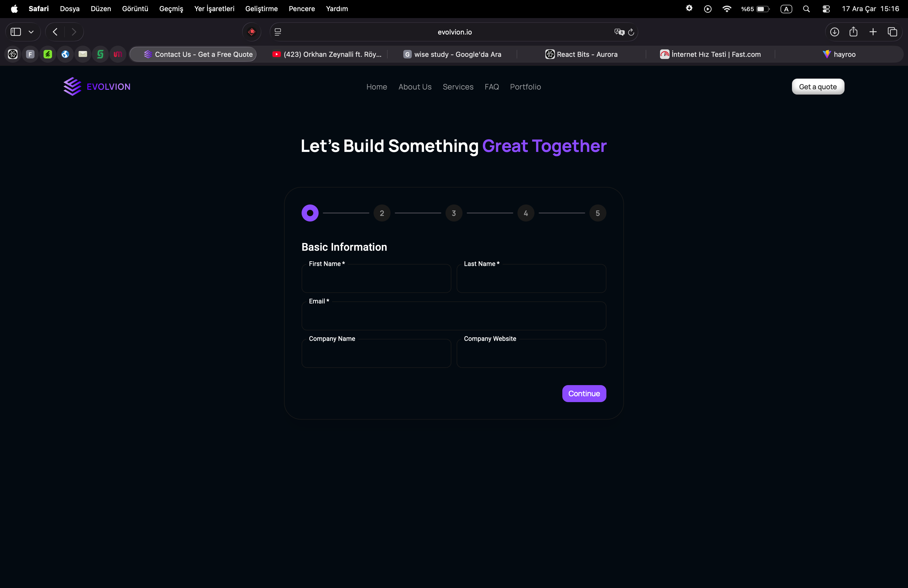Click the Safari sidebar toggle icon

[16, 32]
